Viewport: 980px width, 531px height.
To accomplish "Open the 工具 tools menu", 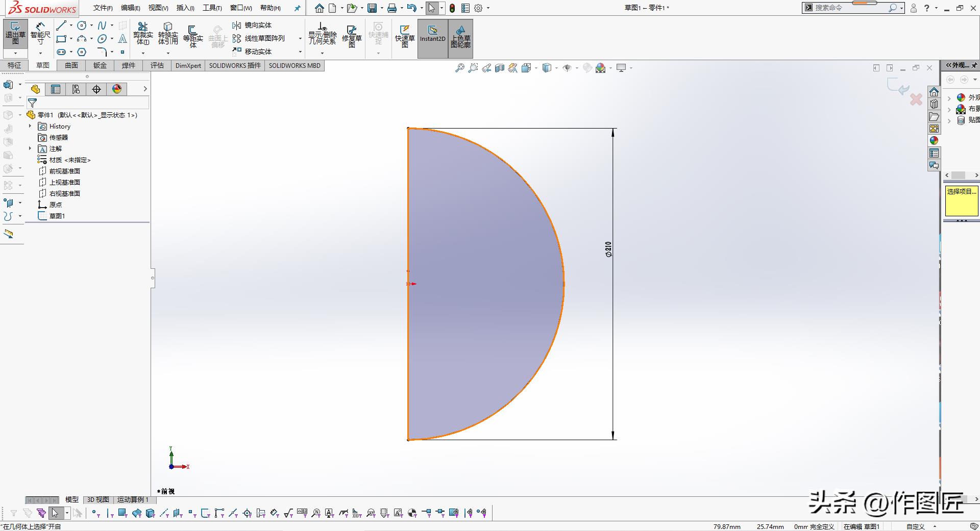I will click(212, 8).
